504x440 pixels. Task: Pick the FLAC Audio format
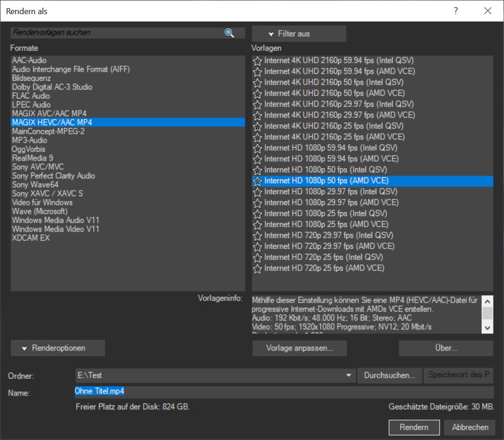128,96
